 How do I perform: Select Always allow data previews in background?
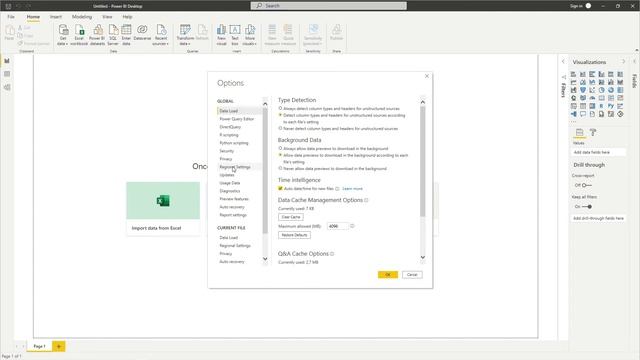(280, 148)
